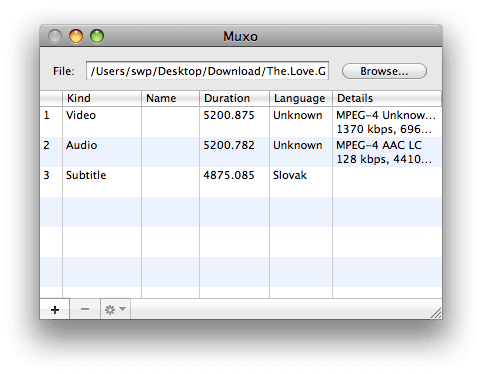Viewport: 482px width, 374px height.
Task: Click the window resize grip handle
Action: 436,313
